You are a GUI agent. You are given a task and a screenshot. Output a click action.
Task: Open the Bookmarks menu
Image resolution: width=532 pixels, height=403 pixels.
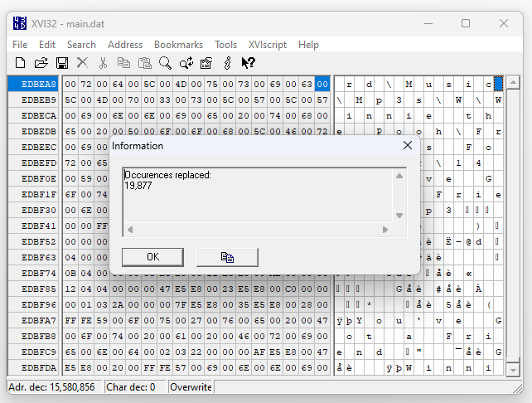[178, 45]
